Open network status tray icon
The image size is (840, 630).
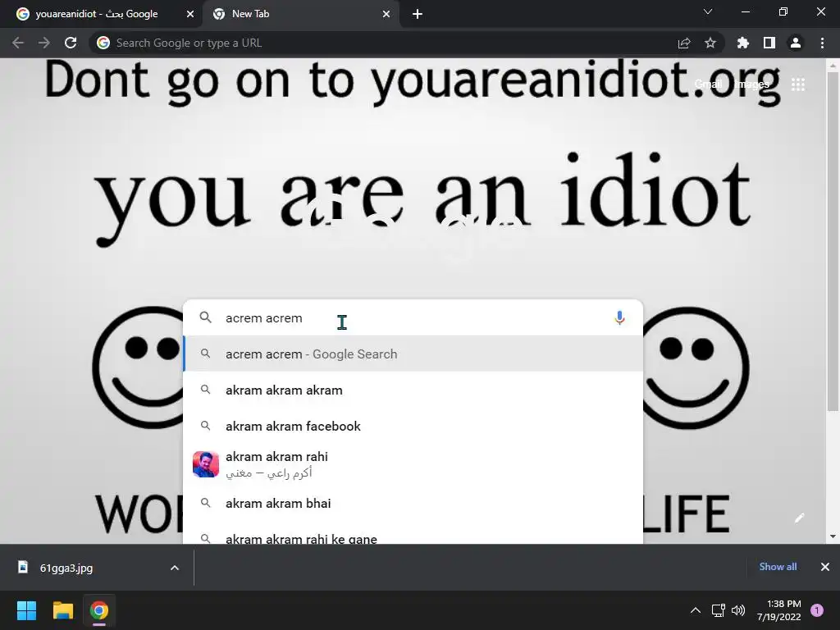click(718, 610)
